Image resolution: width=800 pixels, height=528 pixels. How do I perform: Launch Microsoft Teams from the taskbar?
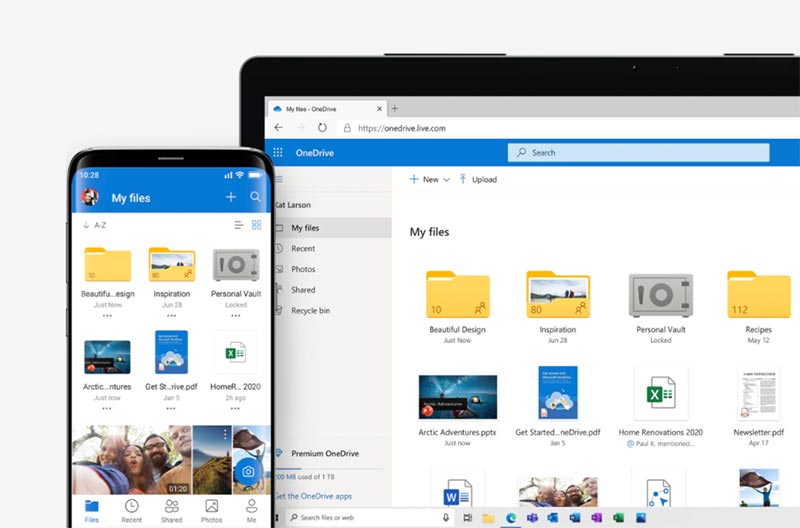coord(532,518)
